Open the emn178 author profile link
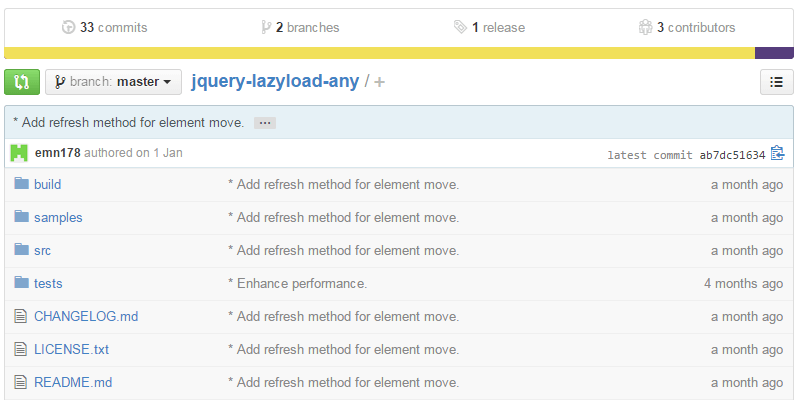Viewport: 800px width, 400px height. (57, 154)
